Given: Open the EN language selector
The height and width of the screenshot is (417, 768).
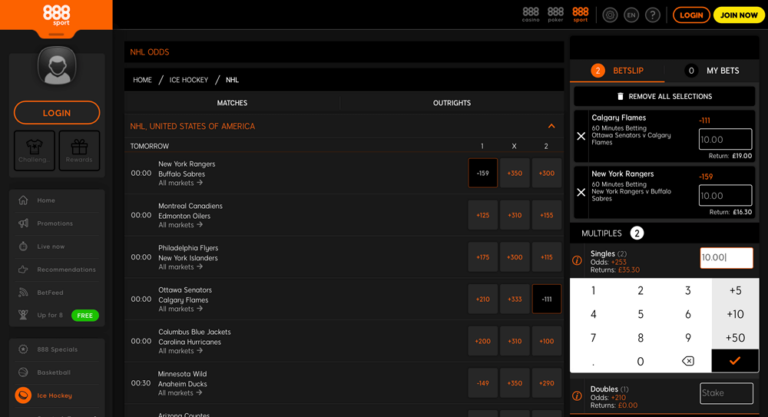Looking at the screenshot, I should (631, 15).
